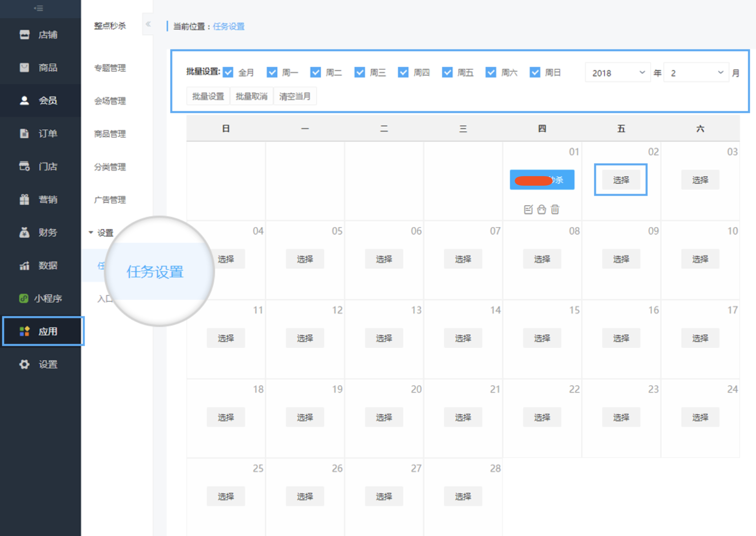Click 选择 on day 02

tap(621, 180)
